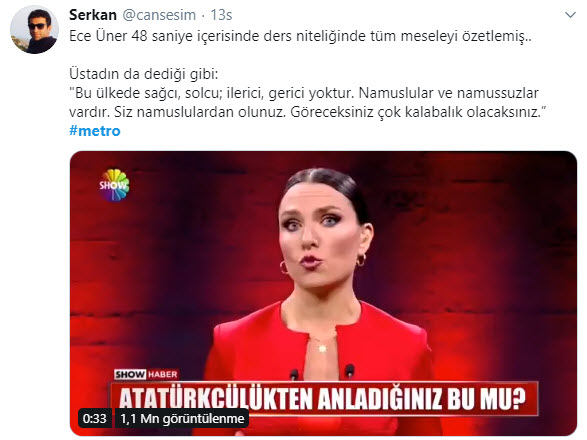The image size is (587, 440).
Task: Click the 0:33 video duration badge
Action: click(95, 418)
